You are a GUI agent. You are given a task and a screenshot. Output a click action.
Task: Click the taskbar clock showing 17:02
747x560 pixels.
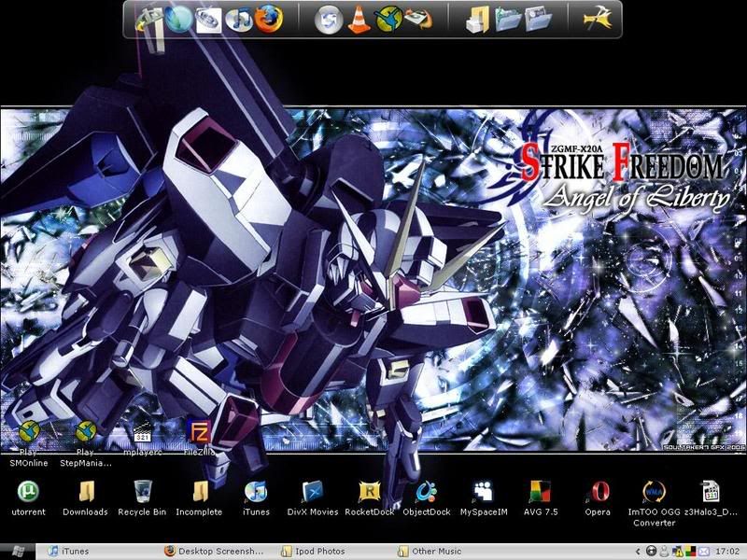pyautogui.click(x=727, y=552)
